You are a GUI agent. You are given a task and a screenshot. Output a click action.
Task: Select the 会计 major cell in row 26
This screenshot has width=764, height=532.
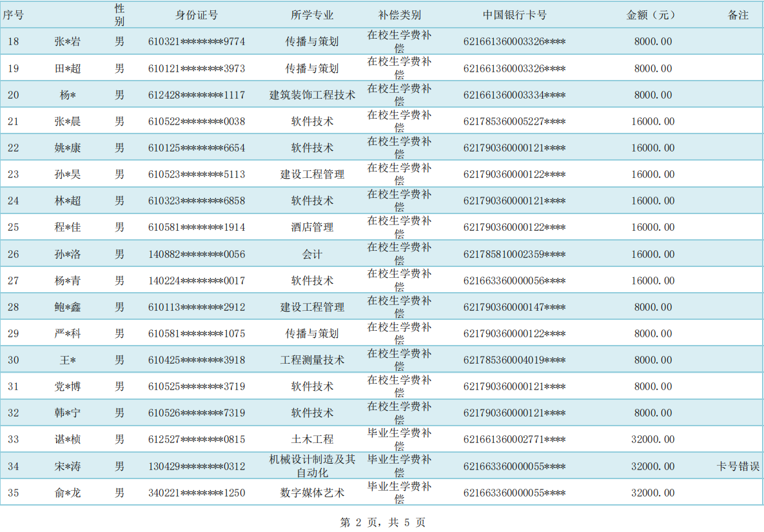312,254
